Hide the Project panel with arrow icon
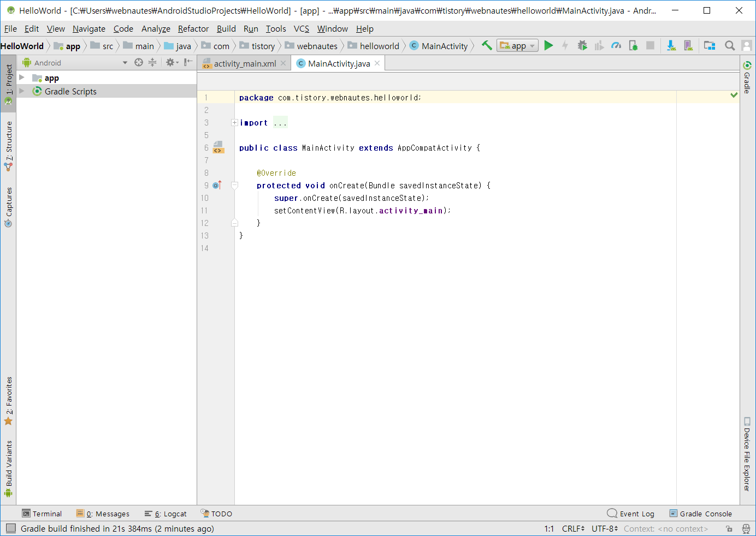Screen dimensions: 756x536 point(188,62)
